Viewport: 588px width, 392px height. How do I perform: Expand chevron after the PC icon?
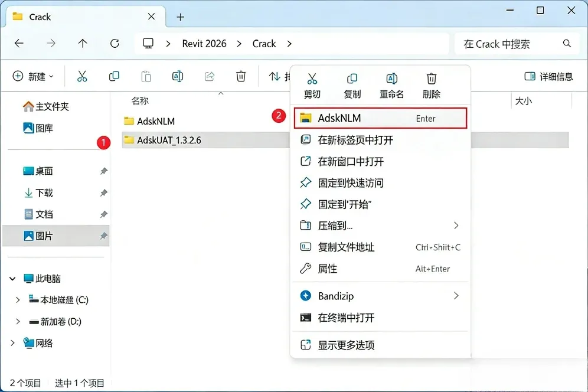(x=168, y=44)
